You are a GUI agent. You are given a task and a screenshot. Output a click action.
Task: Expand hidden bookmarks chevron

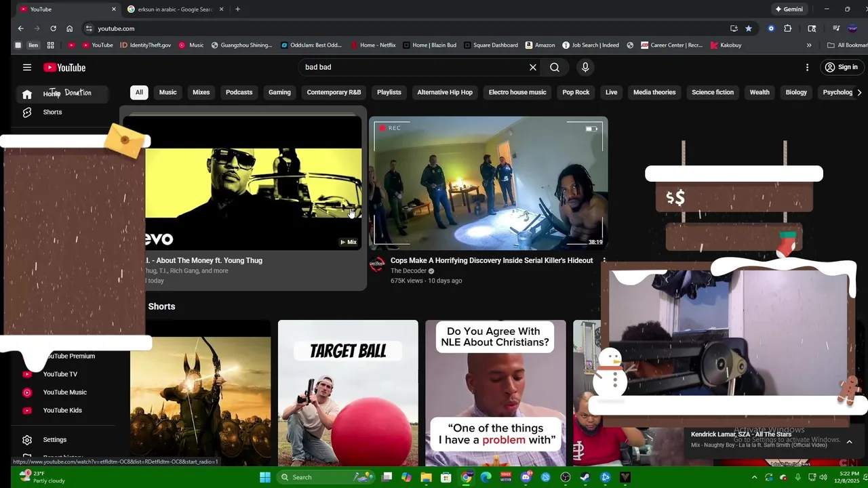click(809, 45)
